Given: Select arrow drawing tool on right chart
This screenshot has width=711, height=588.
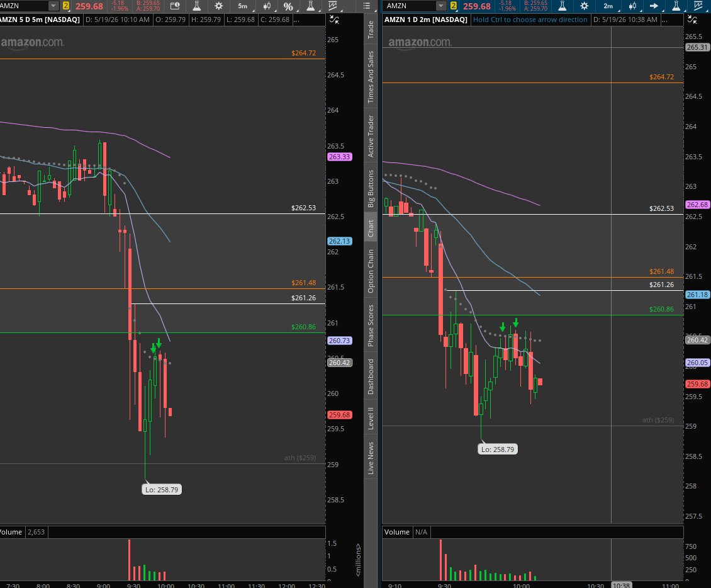Looking at the screenshot, I should (654, 6).
